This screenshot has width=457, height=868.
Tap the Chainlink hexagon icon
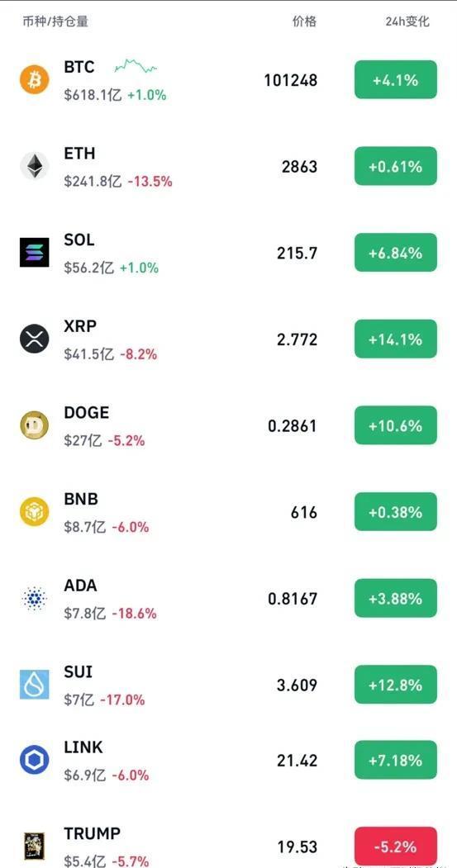[35, 760]
